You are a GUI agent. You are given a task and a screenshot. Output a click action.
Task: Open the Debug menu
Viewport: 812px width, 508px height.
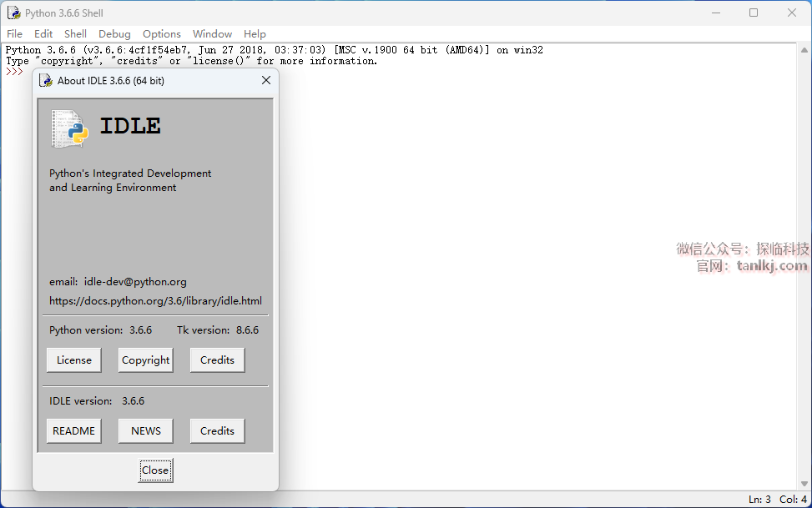(x=114, y=33)
